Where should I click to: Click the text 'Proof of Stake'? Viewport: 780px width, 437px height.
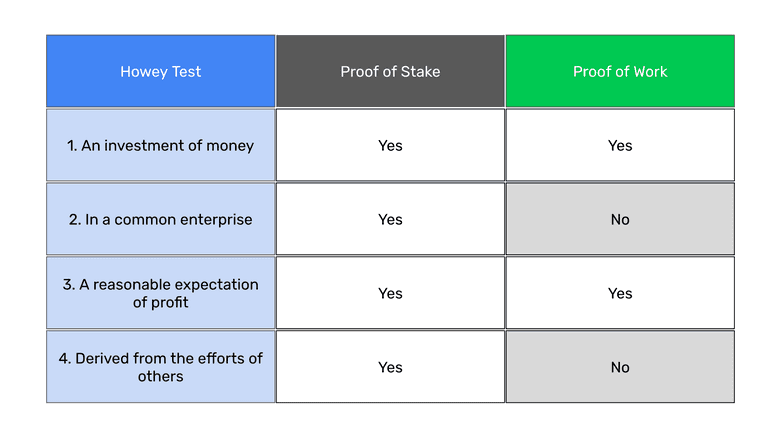[390, 72]
